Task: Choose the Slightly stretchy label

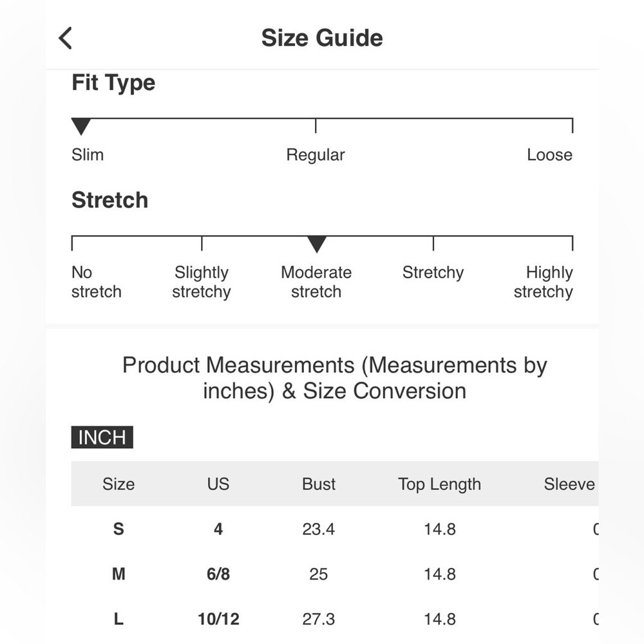Action: coord(201,282)
